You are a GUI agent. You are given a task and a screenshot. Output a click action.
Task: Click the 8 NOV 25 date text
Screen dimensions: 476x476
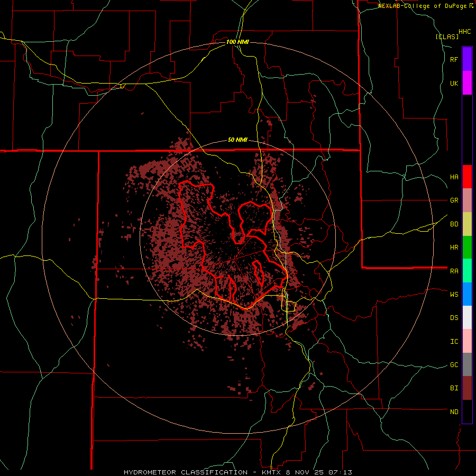tap(305, 472)
